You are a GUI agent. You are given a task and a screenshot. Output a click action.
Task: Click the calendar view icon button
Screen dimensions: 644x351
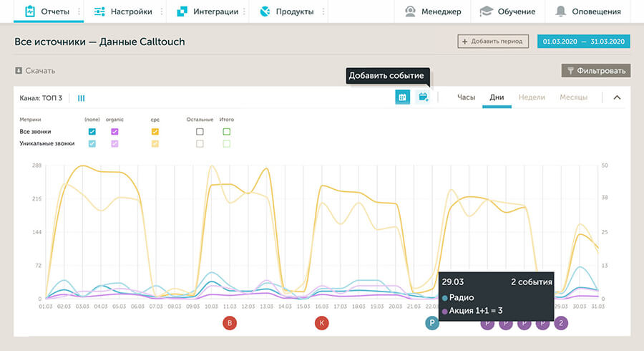(402, 97)
